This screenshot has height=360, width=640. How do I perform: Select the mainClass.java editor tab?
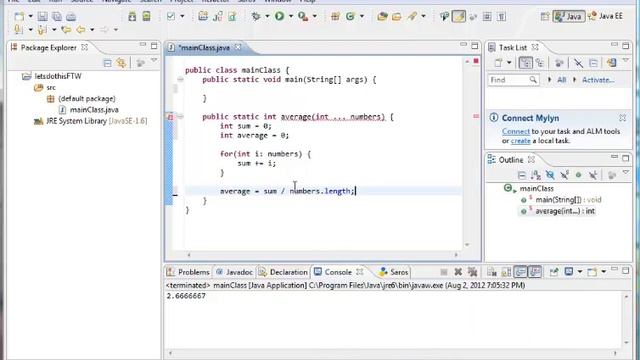point(204,48)
